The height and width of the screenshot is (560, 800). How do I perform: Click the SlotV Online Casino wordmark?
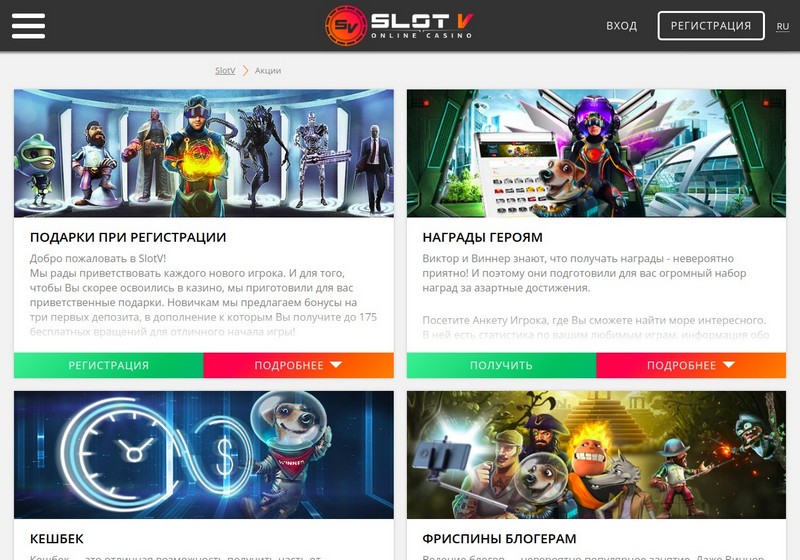pos(422,26)
